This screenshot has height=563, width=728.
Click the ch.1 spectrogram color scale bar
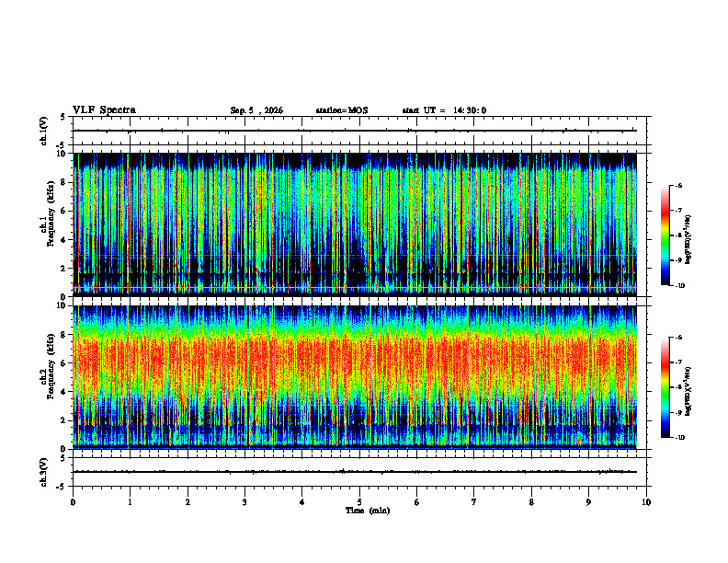pyautogui.click(x=665, y=236)
